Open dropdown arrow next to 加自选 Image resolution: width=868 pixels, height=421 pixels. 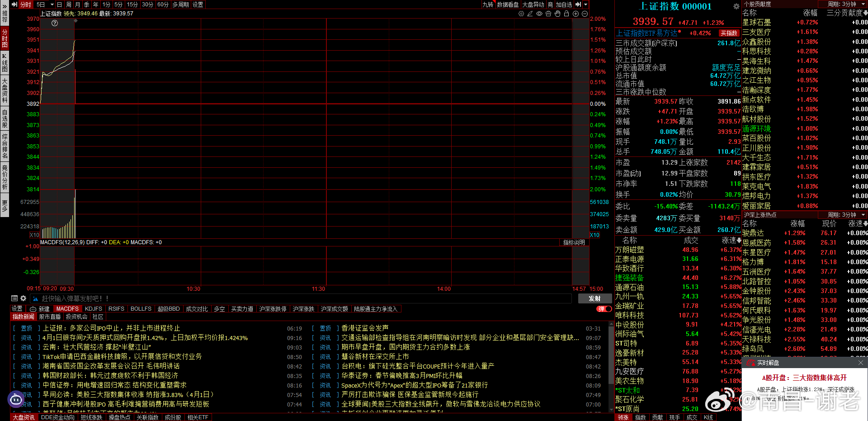click(586, 5)
